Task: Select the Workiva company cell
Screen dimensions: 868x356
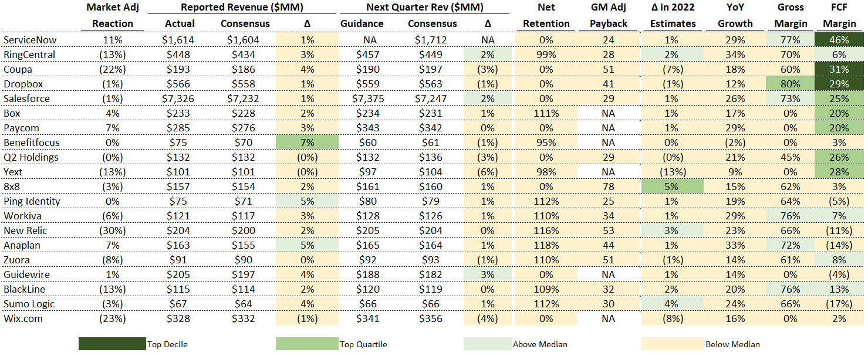Action: click(x=22, y=216)
